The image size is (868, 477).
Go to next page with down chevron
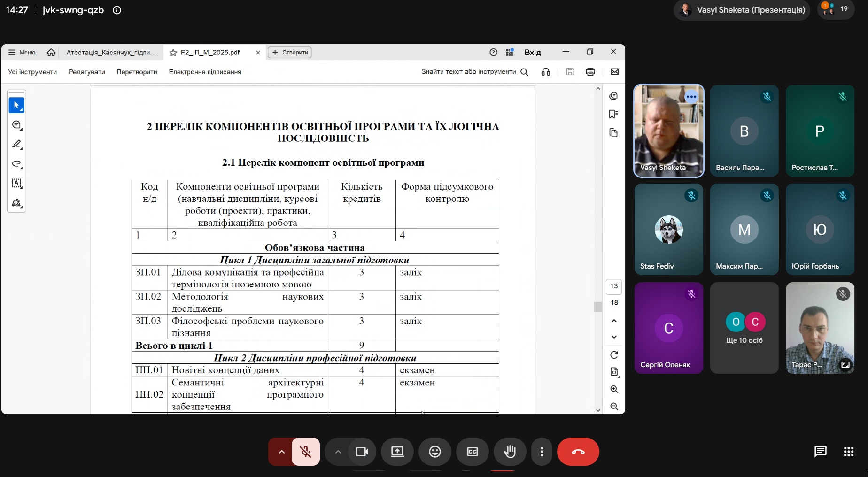point(614,337)
